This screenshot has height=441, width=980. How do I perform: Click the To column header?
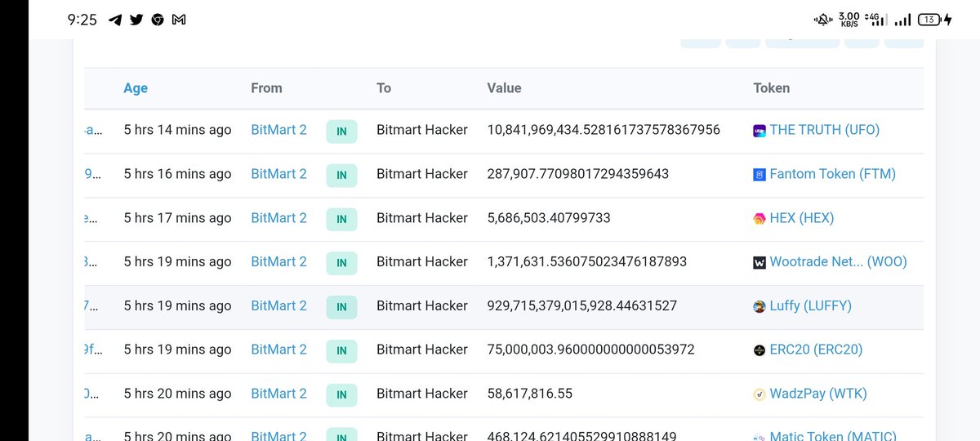click(384, 88)
